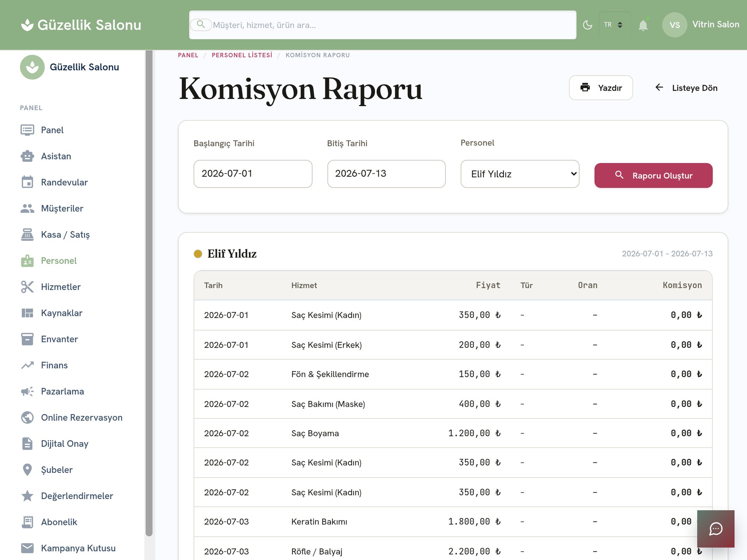Click the Hizmet column header
747x560 pixels.
pos(304,285)
